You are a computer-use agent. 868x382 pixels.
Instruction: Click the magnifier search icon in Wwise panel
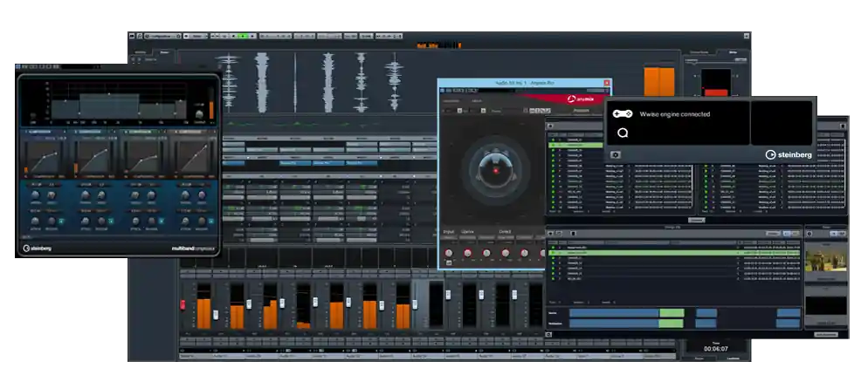(623, 133)
